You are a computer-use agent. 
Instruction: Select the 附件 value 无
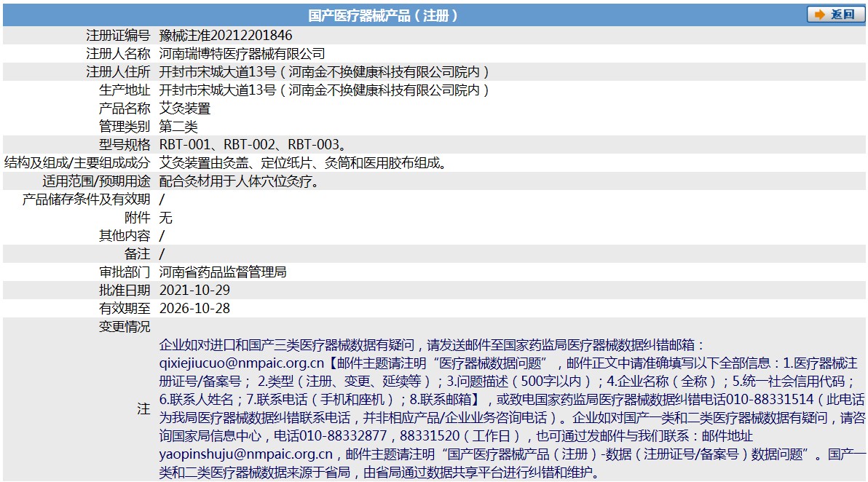[x=165, y=218]
